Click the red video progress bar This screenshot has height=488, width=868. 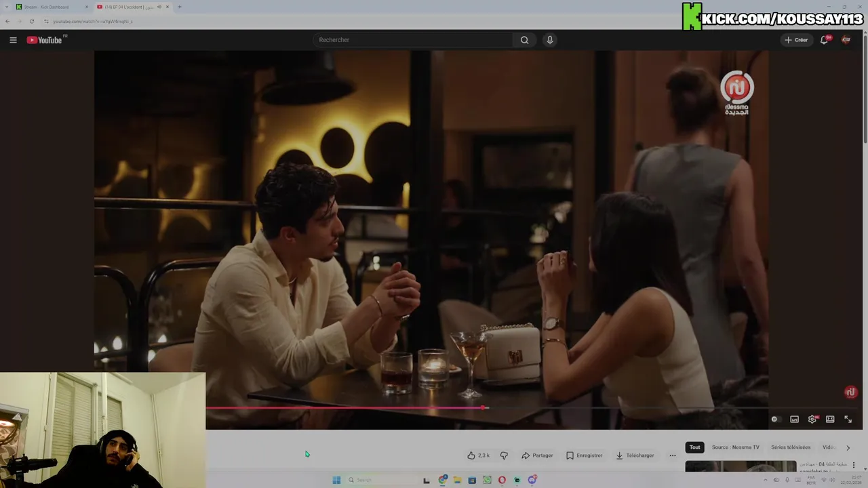point(344,408)
